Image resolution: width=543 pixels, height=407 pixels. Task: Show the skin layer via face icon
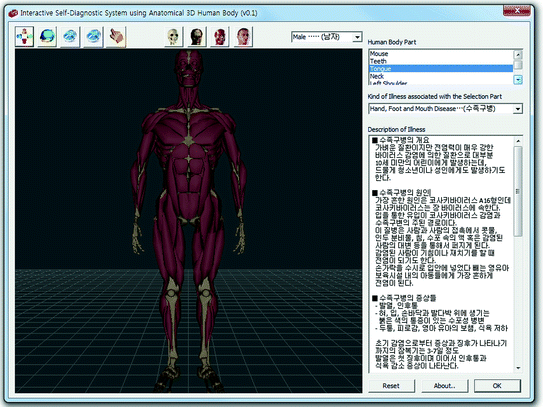243,36
